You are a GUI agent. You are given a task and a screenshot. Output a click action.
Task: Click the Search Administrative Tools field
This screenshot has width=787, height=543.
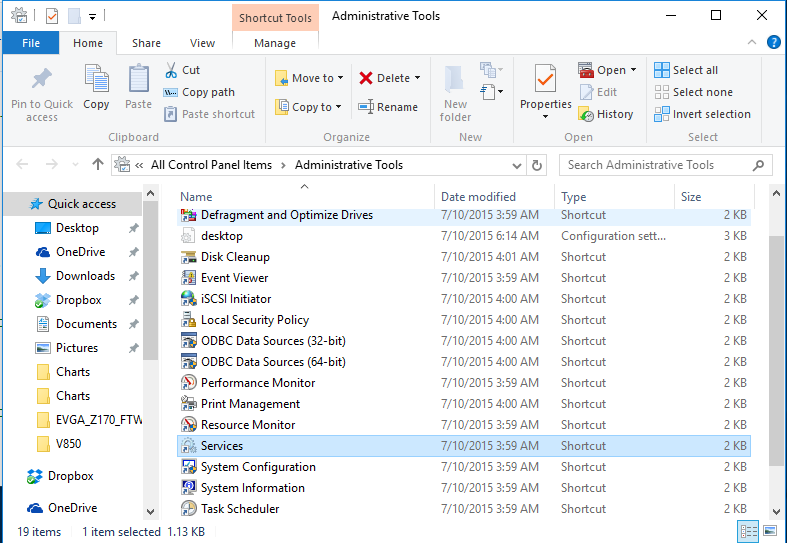(x=666, y=165)
